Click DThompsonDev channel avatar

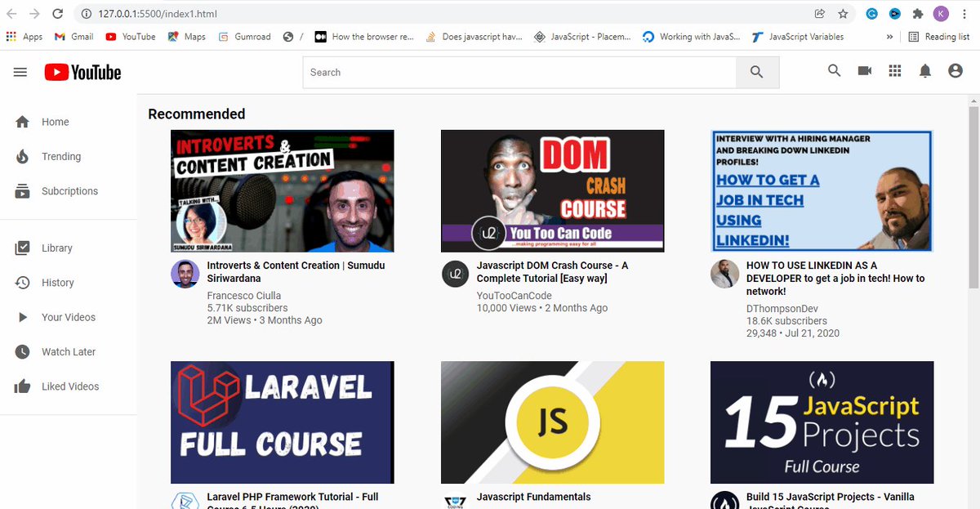point(724,275)
